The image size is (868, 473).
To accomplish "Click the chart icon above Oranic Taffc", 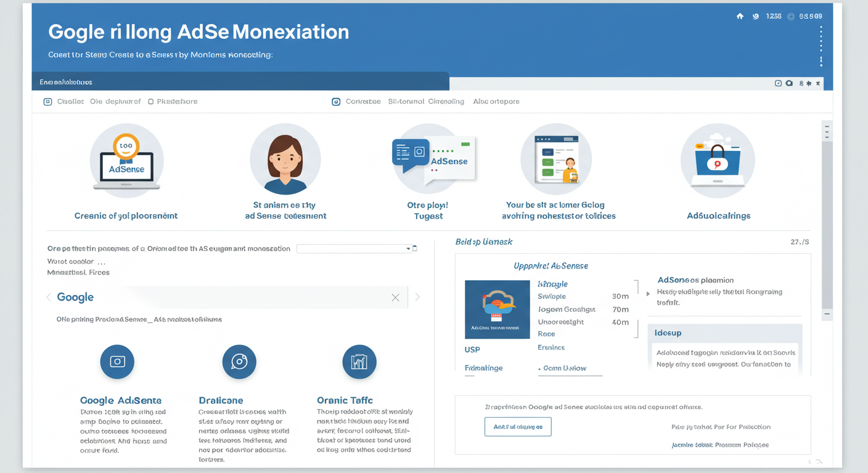I will pos(359,362).
